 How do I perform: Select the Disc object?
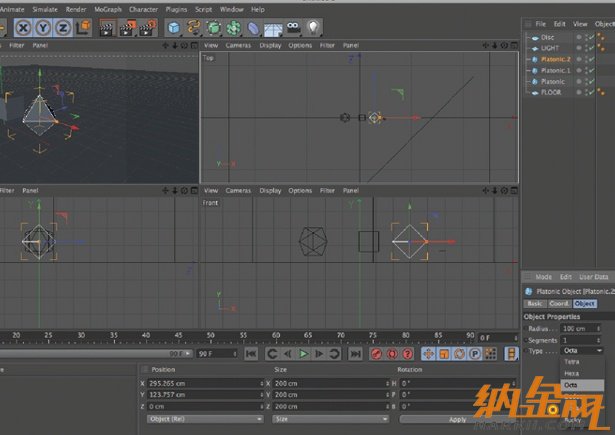547,37
